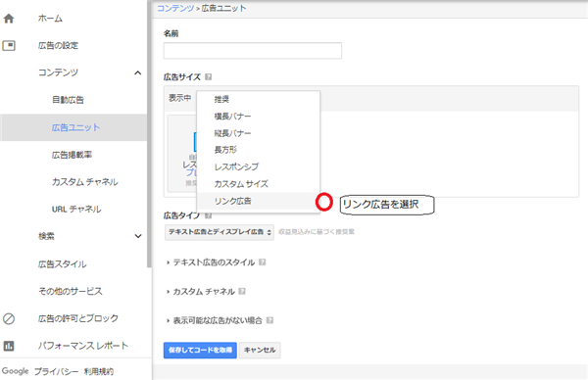Screen dimensions: 588x380
Task: Open the 利用規約 footer link
Action: (x=99, y=371)
